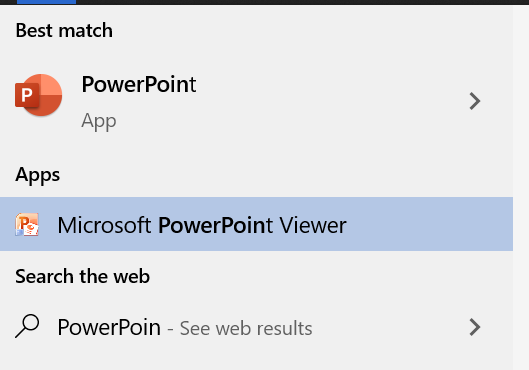Click the 'PowerPoin' web search suggestion text

[x=109, y=328]
